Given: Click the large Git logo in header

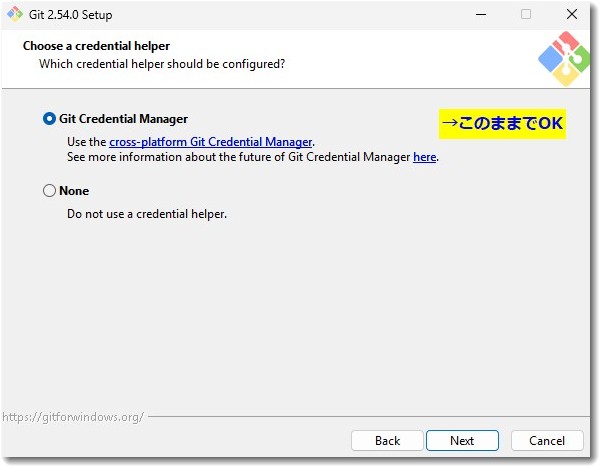Looking at the screenshot, I should [x=564, y=59].
